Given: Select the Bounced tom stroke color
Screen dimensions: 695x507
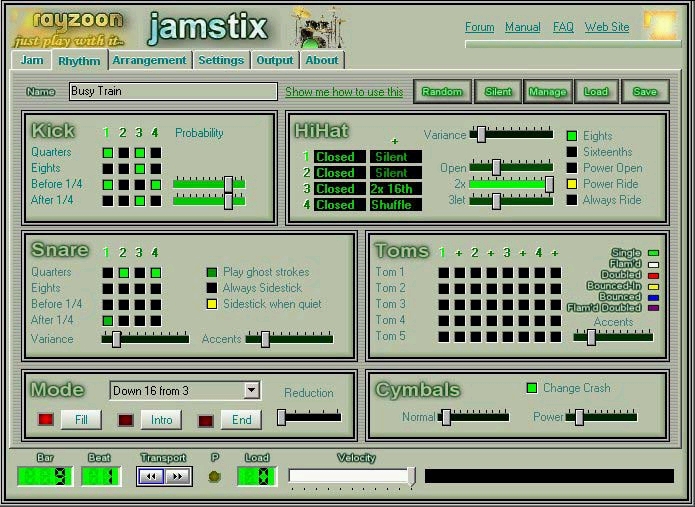Looking at the screenshot, I should (x=653, y=297).
